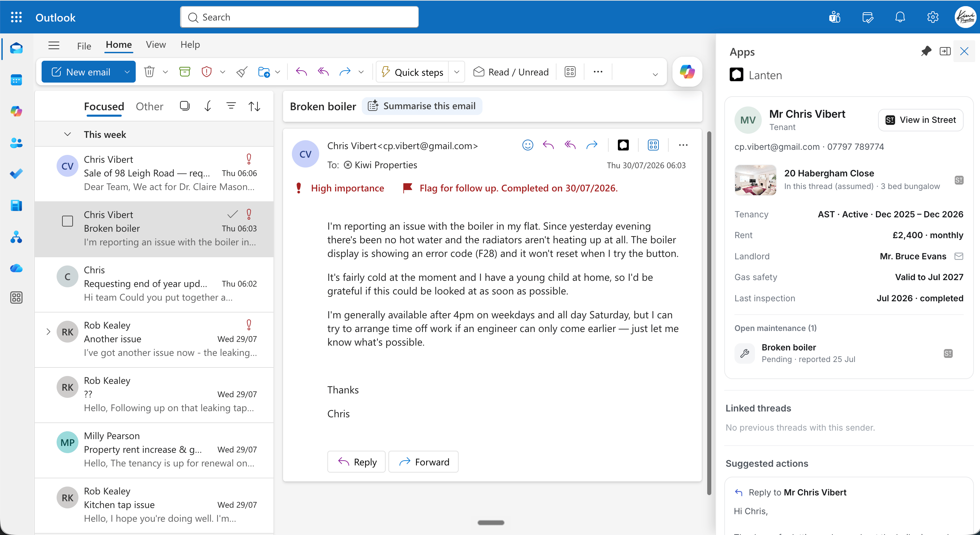This screenshot has height=535, width=980.
Task: Open the app launcher grid icon
Action: pyautogui.click(x=16, y=17)
